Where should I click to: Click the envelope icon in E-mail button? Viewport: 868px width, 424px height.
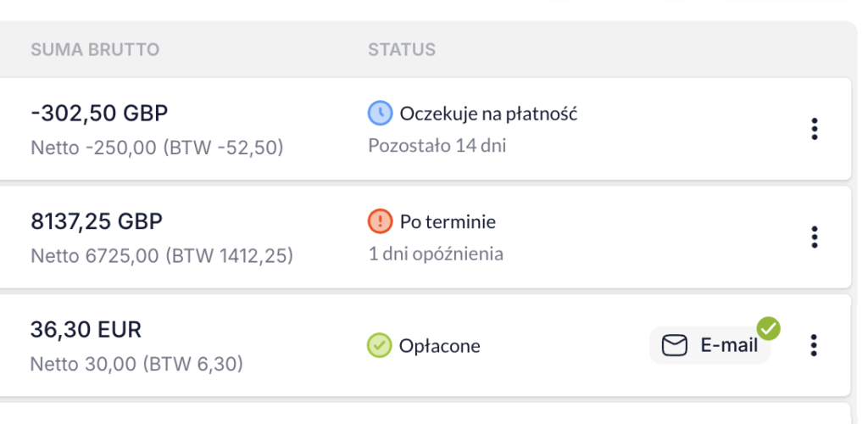point(675,346)
